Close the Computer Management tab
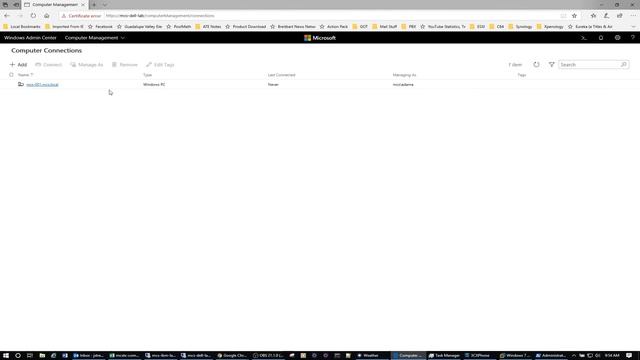 click(x=83, y=4)
